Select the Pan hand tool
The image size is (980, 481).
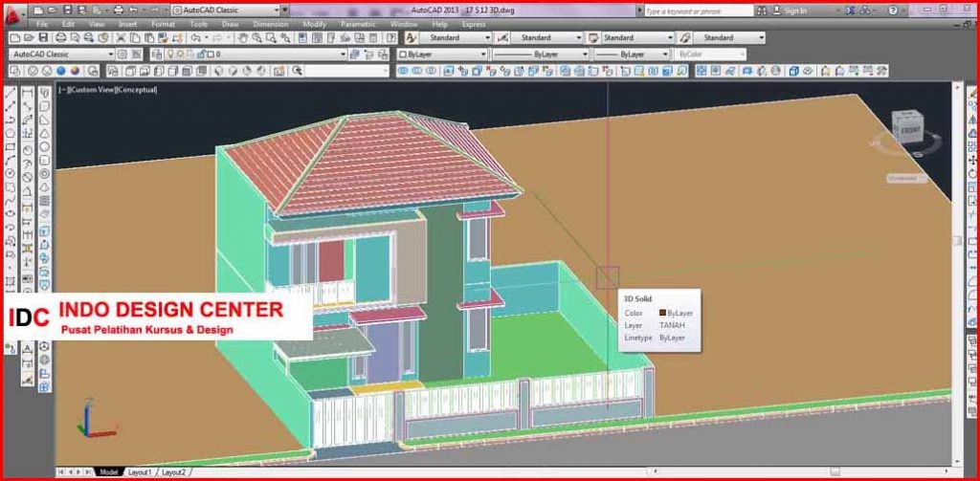click(x=242, y=38)
